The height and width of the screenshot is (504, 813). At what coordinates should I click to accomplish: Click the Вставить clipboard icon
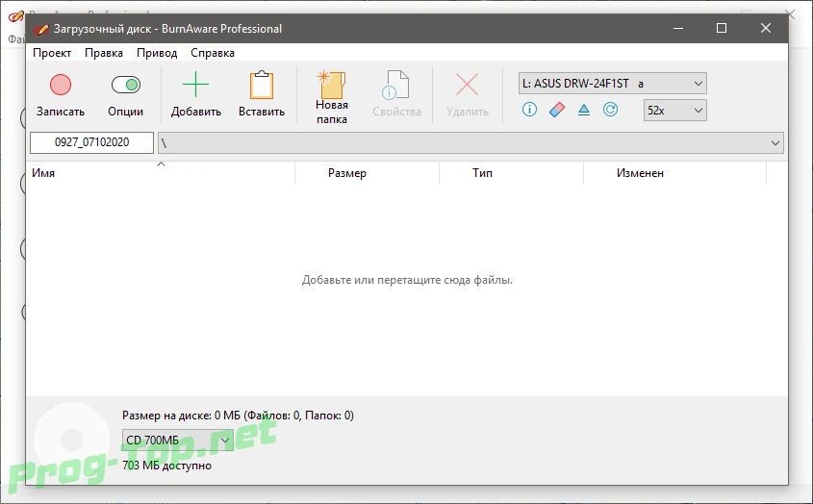pyautogui.click(x=262, y=85)
